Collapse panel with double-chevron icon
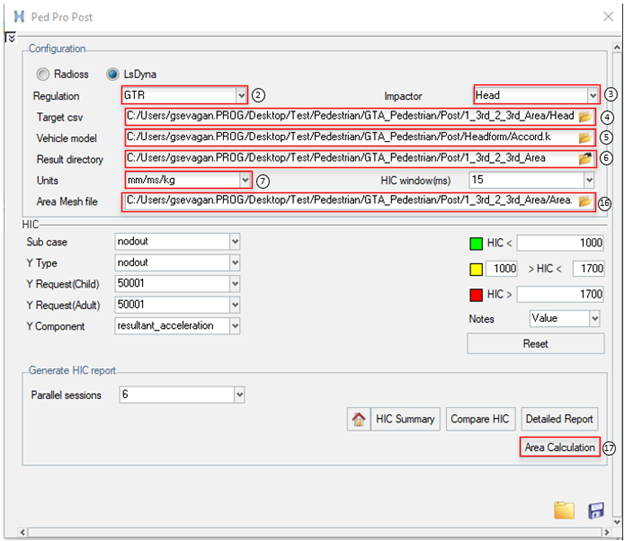 (11, 38)
